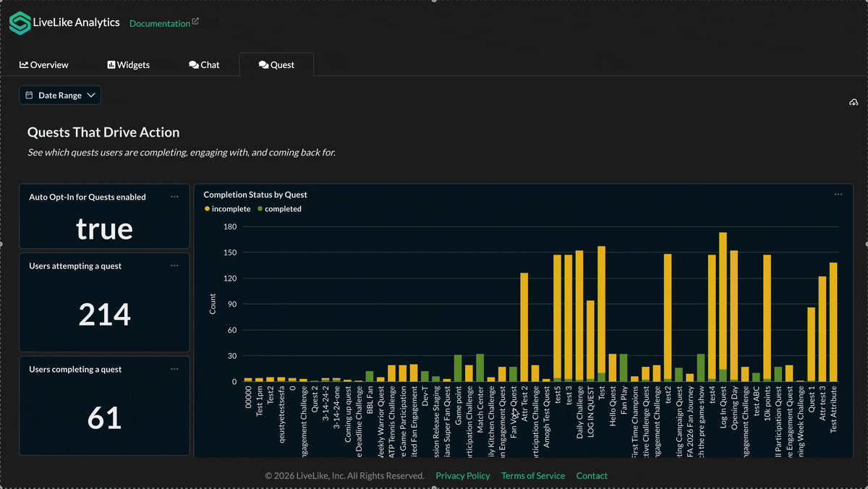This screenshot has width=868, height=489.
Task: Open the Privacy Policy link
Action: [463, 476]
